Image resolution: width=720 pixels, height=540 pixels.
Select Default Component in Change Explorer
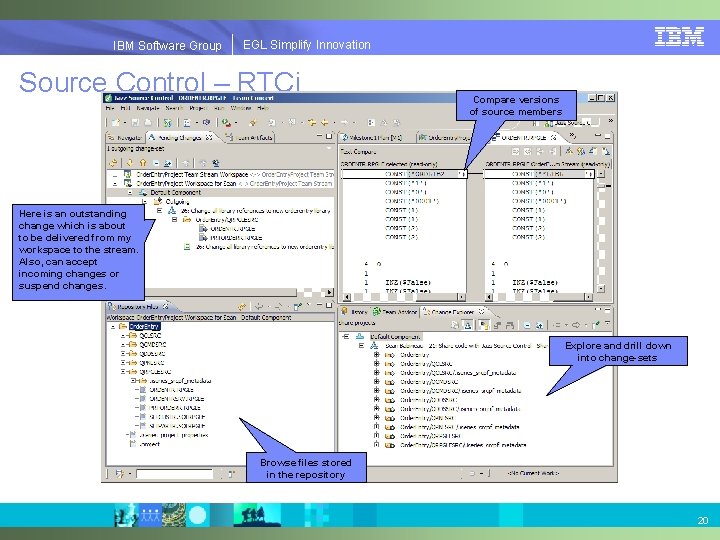[395, 337]
